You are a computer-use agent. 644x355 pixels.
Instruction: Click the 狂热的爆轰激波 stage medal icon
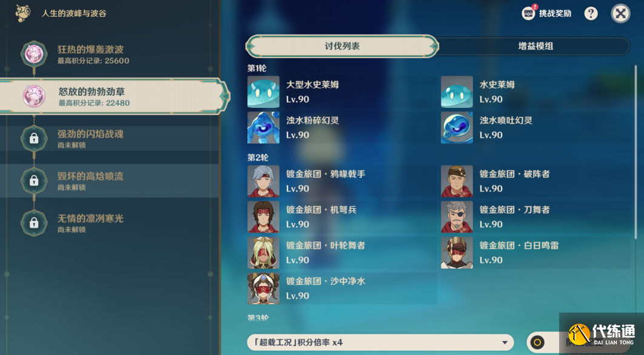pyautogui.click(x=34, y=54)
